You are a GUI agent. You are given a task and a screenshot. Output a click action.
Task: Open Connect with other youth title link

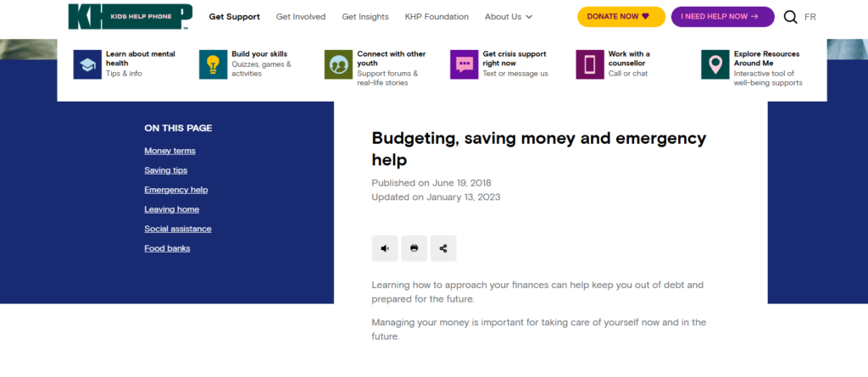point(392,58)
